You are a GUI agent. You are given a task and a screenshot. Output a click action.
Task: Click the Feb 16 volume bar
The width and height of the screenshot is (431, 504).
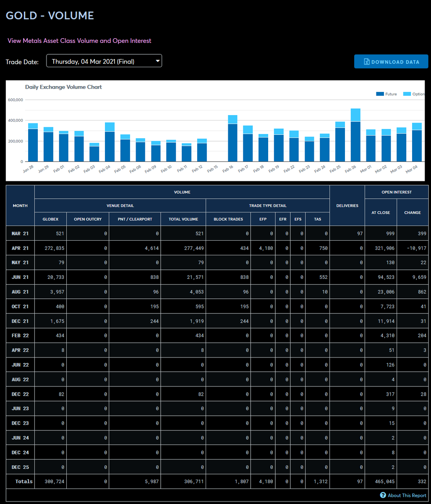(232, 138)
